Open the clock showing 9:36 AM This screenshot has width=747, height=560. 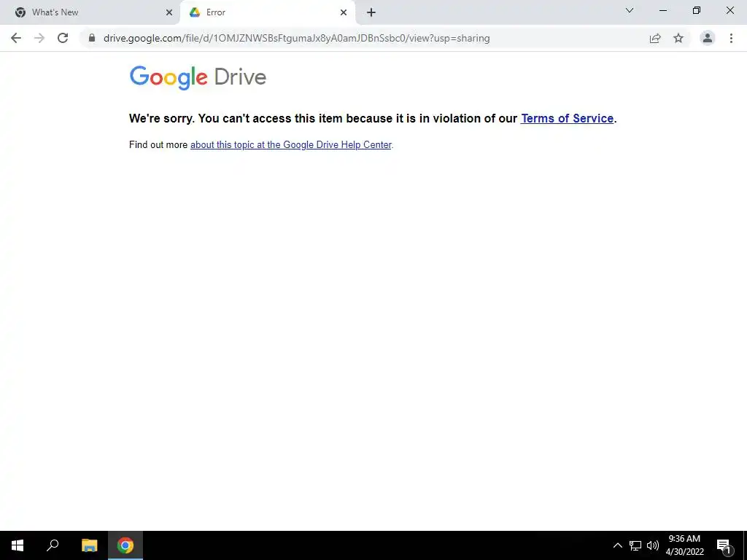point(684,545)
